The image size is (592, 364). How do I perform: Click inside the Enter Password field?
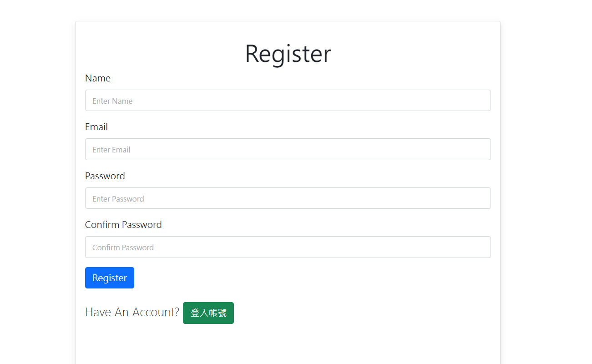pos(288,198)
